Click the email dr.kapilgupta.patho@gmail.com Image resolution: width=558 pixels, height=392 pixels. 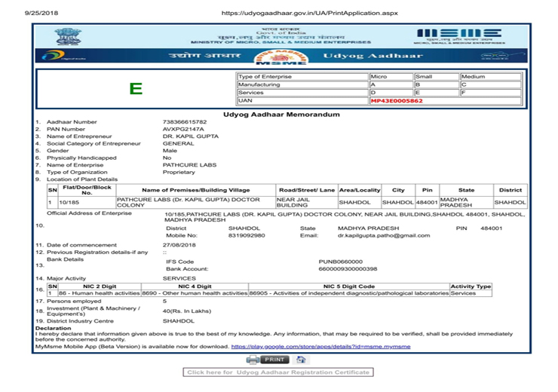(x=384, y=235)
